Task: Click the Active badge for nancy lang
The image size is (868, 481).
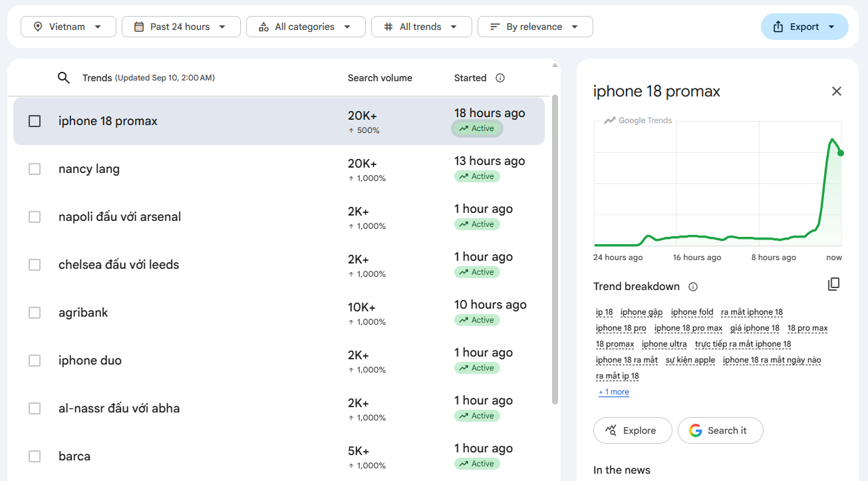Action: click(477, 176)
